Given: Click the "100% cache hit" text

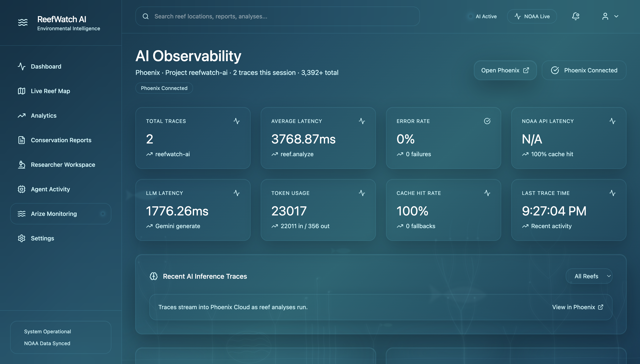Looking at the screenshot, I should (552, 154).
